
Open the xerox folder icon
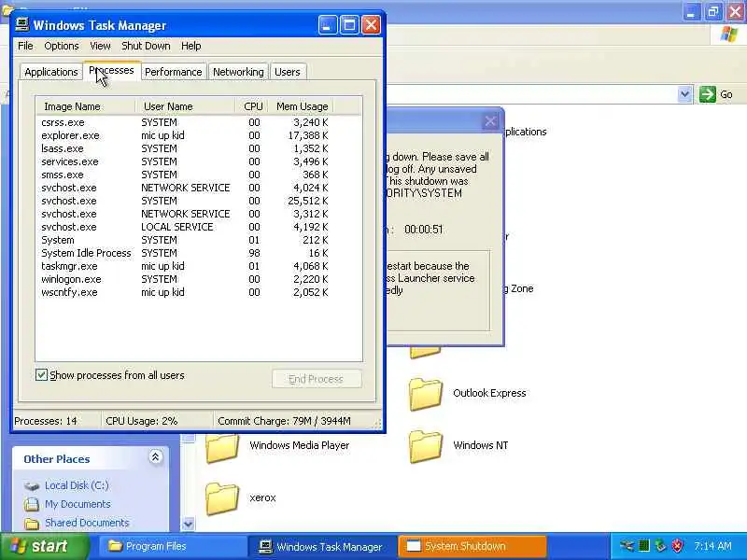click(x=222, y=498)
